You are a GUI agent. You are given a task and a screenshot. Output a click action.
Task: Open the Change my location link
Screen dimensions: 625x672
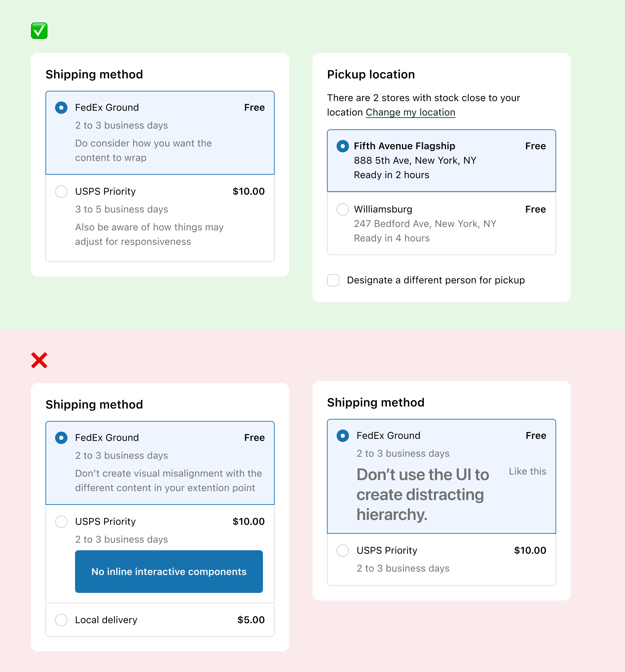[x=410, y=112]
